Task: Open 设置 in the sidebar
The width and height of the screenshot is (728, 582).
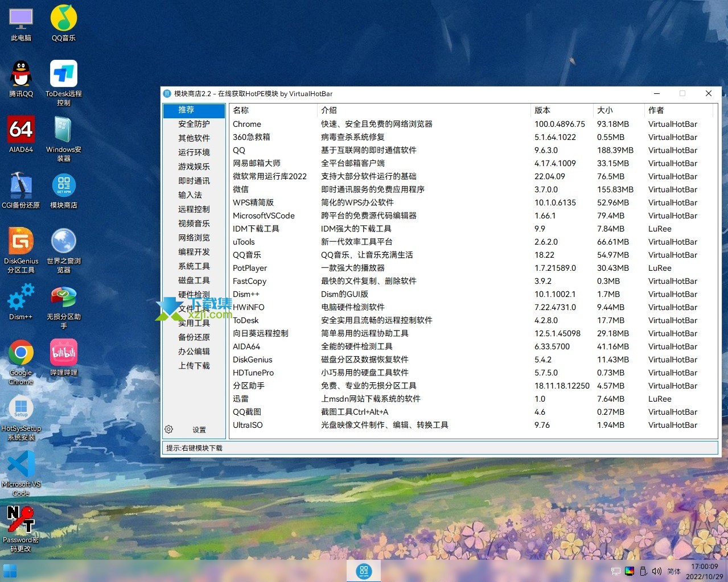Action: (199, 430)
